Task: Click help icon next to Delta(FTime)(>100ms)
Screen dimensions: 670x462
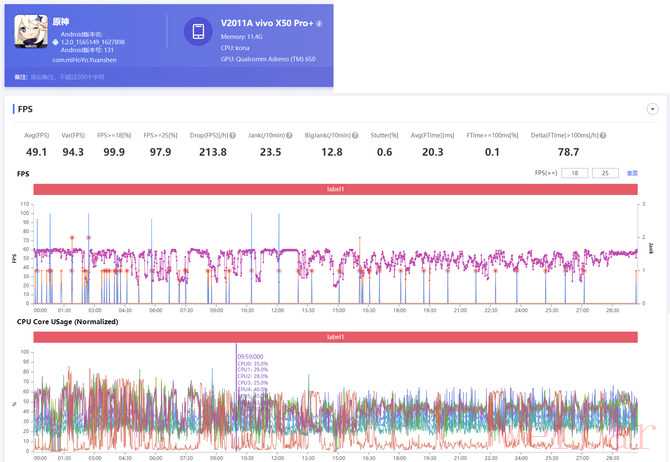Action: coord(604,135)
